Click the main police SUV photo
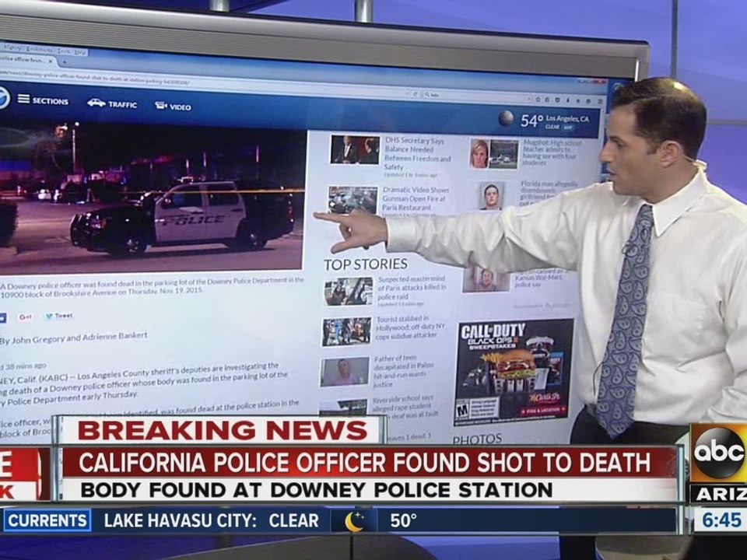Image resolution: width=747 pixels, height=560 pixels. (x=152, y=198)
